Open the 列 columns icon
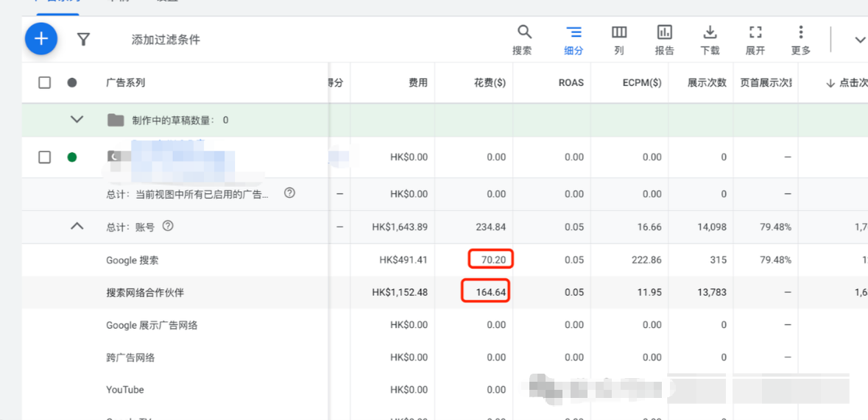The image size is (868, 420). (619, 40)
